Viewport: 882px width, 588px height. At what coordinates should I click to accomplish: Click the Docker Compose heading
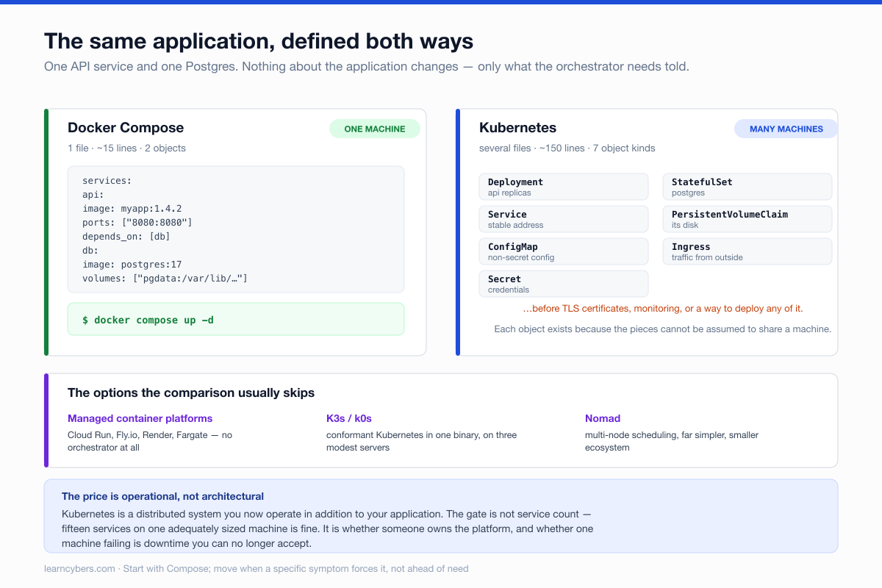coord(126,128)
